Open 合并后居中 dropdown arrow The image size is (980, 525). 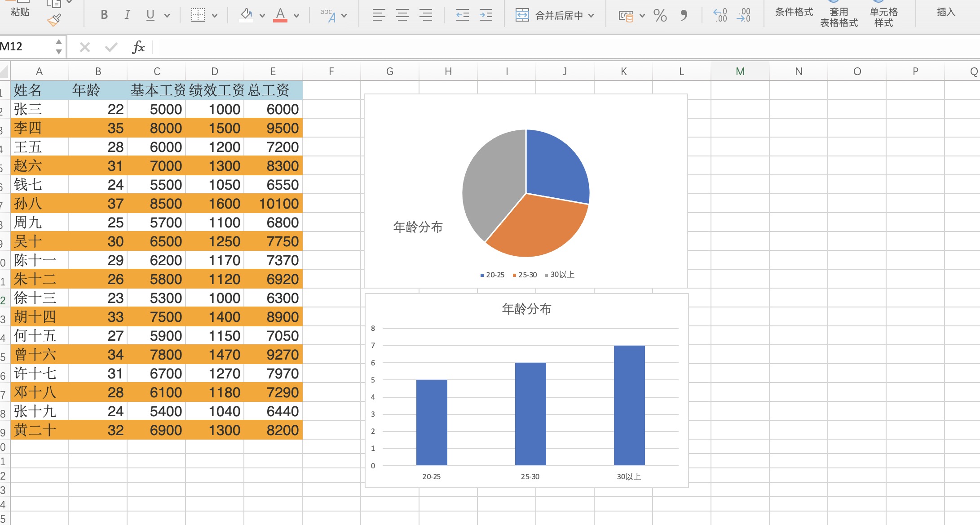[591, 15]
